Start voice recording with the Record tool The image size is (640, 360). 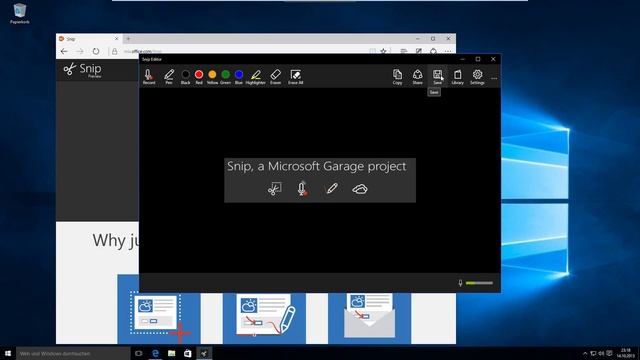[149, 76]
